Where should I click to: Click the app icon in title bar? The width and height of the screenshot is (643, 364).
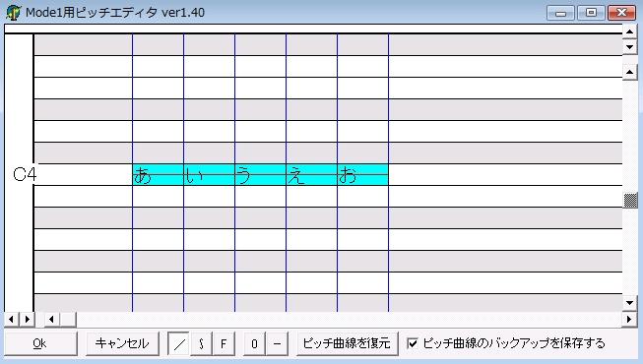[13, 12]
